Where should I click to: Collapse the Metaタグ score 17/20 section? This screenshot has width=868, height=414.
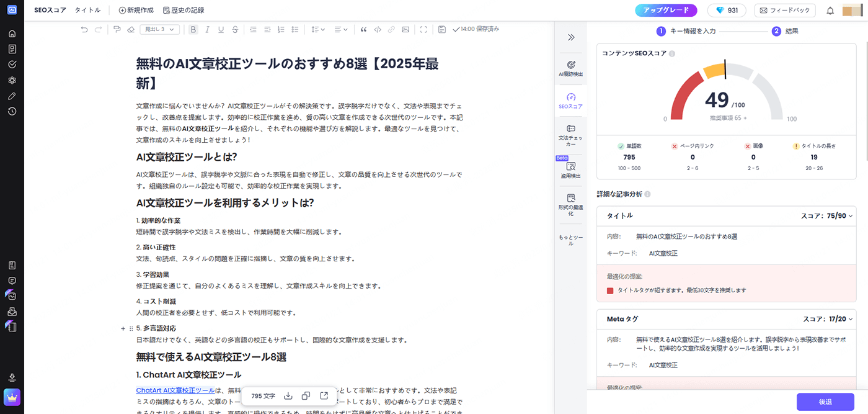pyautogui.click(x=851, y=319)
